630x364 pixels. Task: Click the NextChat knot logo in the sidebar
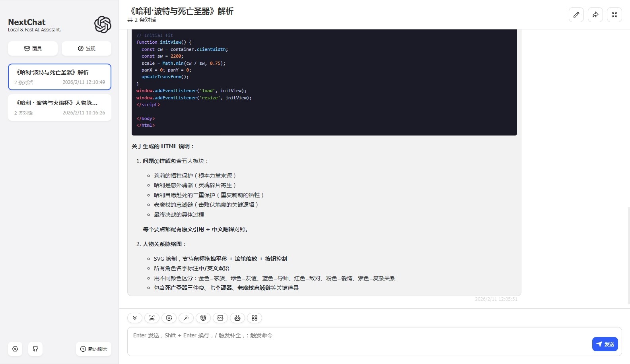click(x=103, y=25)
